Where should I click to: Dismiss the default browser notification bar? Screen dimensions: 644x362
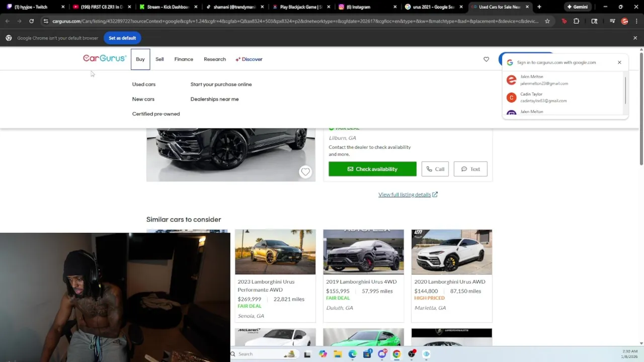635,38
